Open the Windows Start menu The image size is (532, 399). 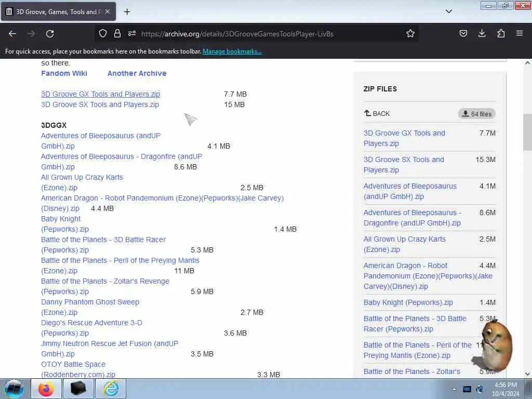click(14, 389)
